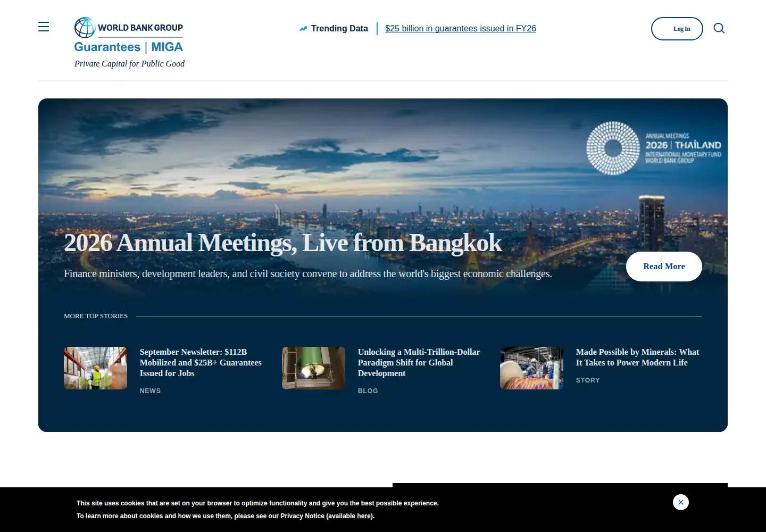The width and height of the screenshot is (766, 532).
Task: Open the Made Possible by Minerals thumbnail
Action: [531, 368]
